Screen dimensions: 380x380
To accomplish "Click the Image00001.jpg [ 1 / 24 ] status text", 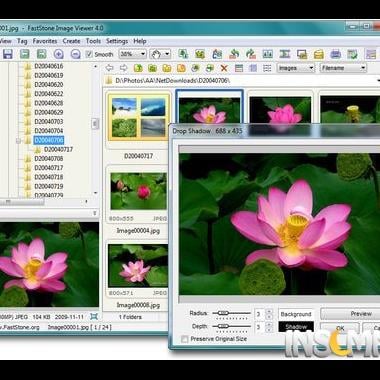I will (x=79, y=327).
